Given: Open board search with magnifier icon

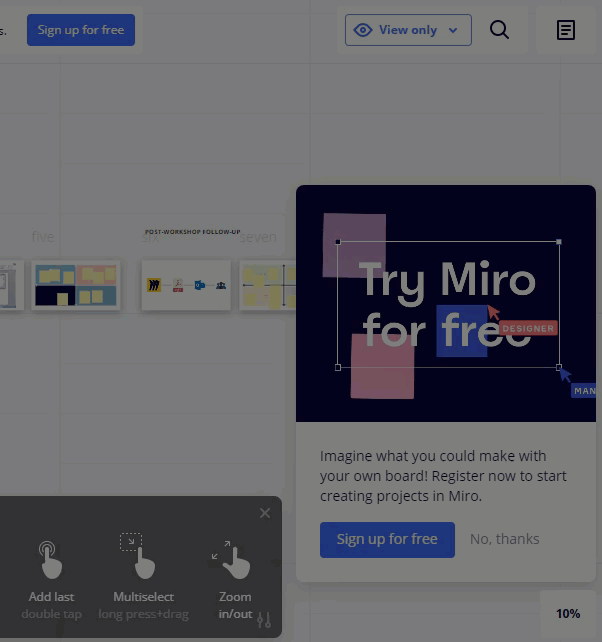Looking at the screenshot, I should tap(499, 30).
